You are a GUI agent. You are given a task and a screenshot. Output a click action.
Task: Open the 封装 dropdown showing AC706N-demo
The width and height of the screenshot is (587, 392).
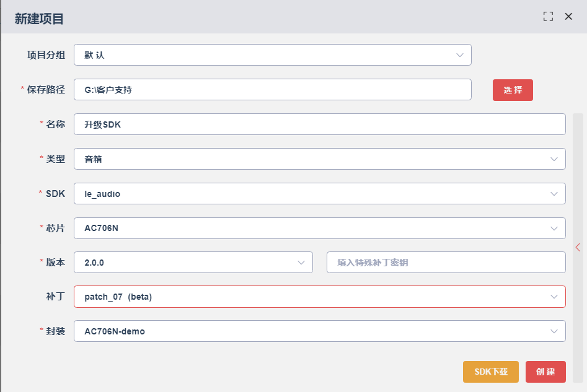tap(320, 331)
